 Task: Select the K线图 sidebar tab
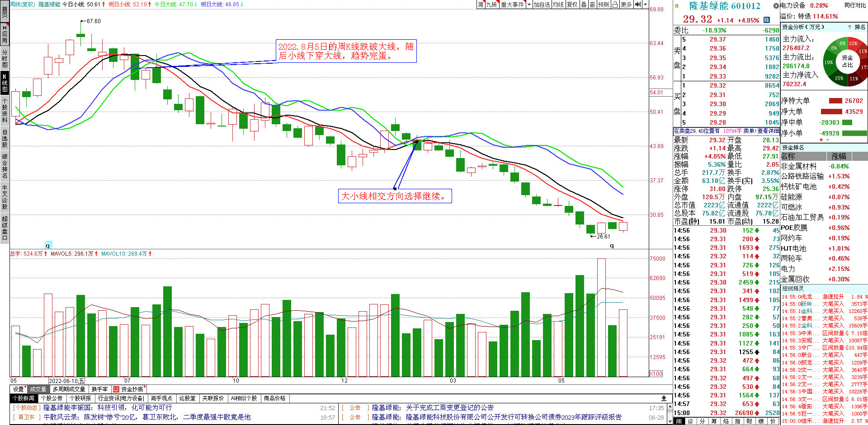pos(5,83)
